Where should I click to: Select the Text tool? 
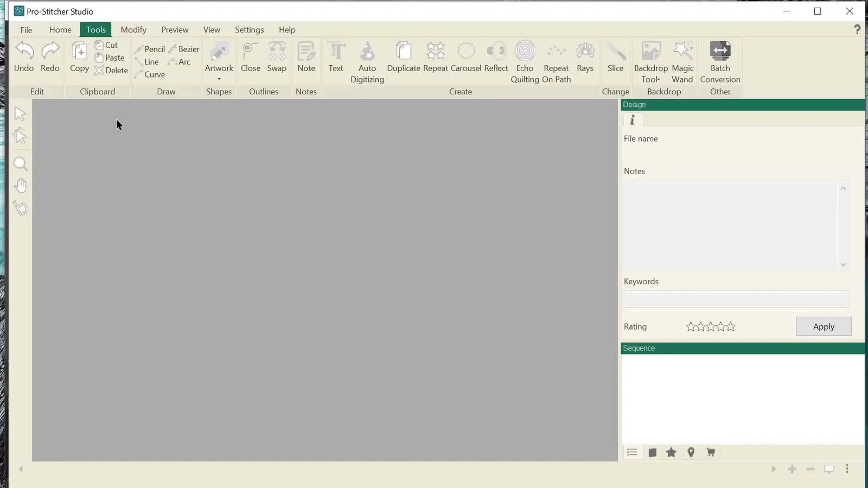336,56
